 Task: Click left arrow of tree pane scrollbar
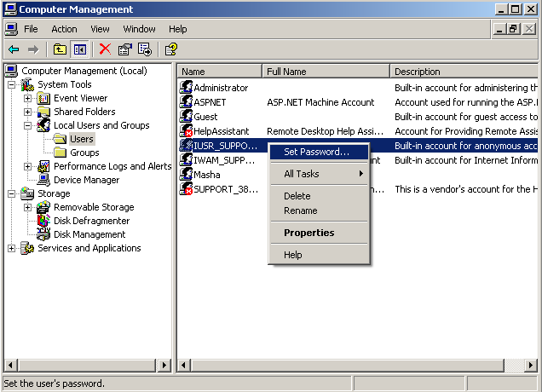click(x=11, y=365)
